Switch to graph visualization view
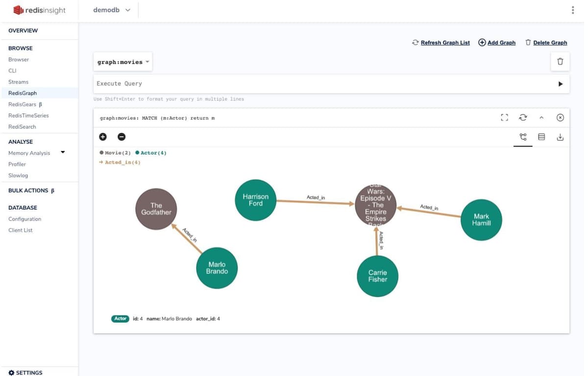The image size is (588, 376). pyautogui.click(x=523, y=137)
